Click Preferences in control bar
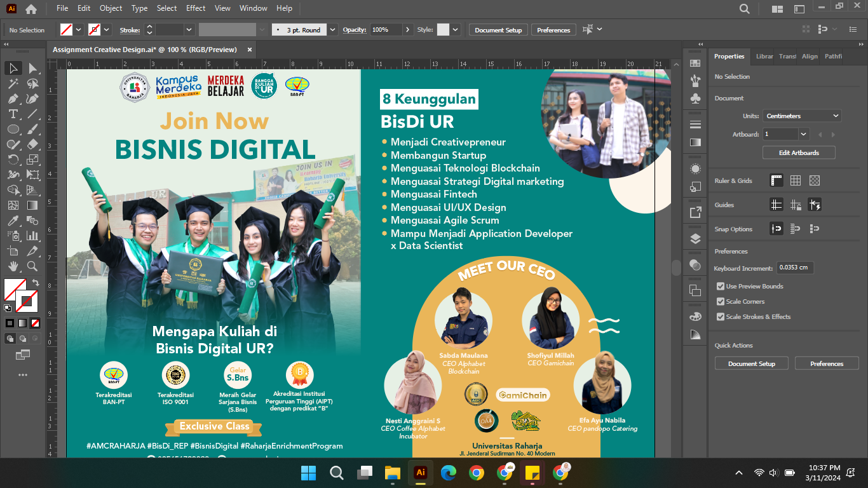Viewport: 868px width, 488px height. (553, 30)
